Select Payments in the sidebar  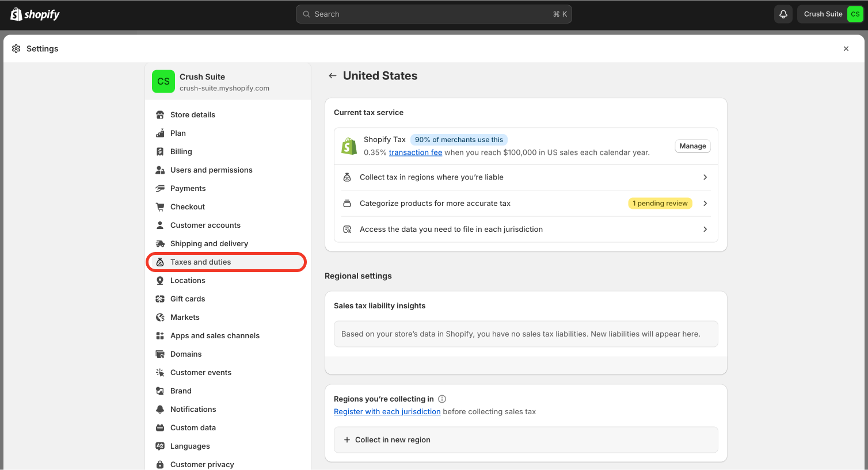227,189
